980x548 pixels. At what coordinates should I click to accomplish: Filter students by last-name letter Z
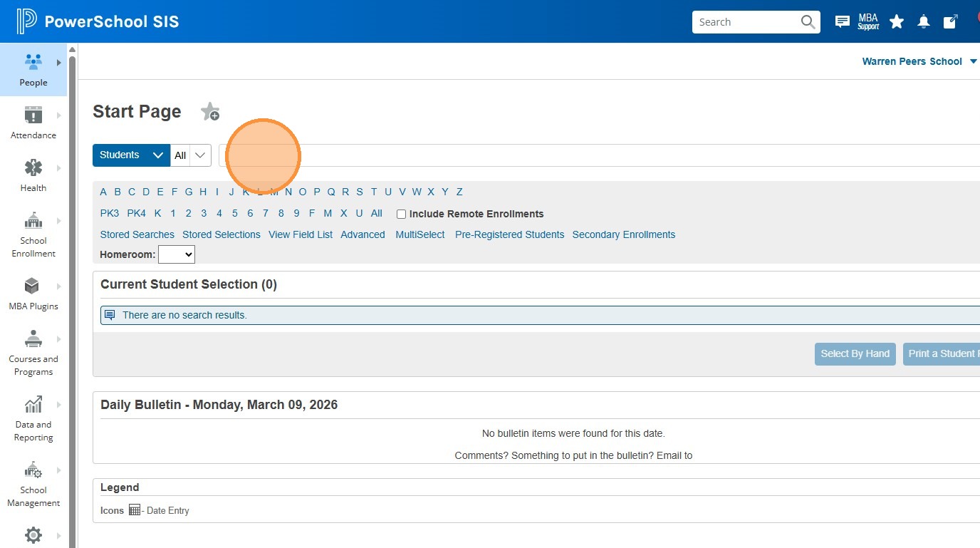(x=459, y=192)
